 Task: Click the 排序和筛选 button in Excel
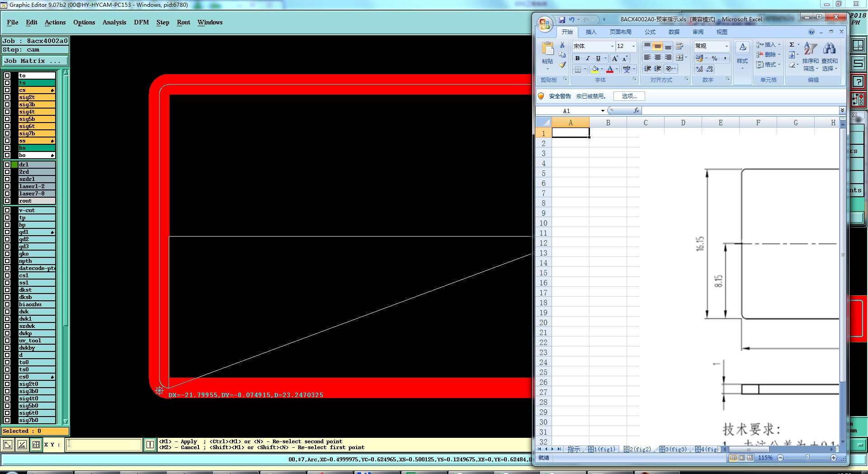tap(811, 56)
